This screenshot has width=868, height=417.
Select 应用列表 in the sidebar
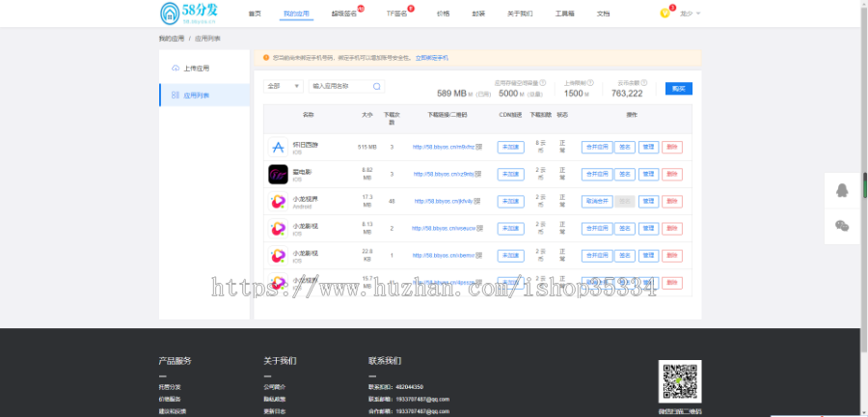click(x=197, y=96)
